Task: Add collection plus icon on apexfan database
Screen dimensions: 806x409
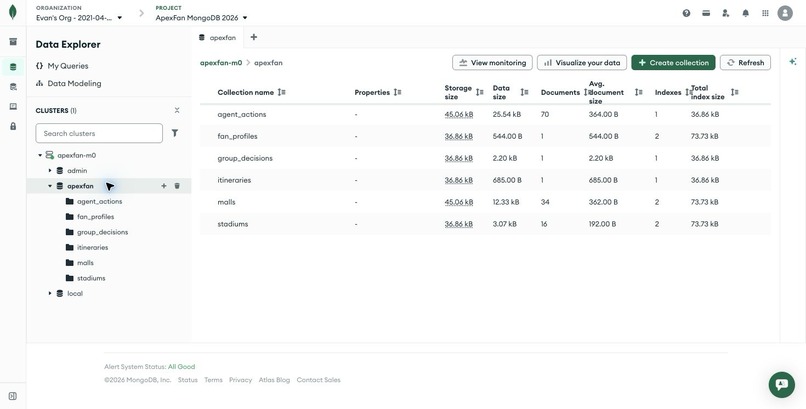Action: pos(163,186)
